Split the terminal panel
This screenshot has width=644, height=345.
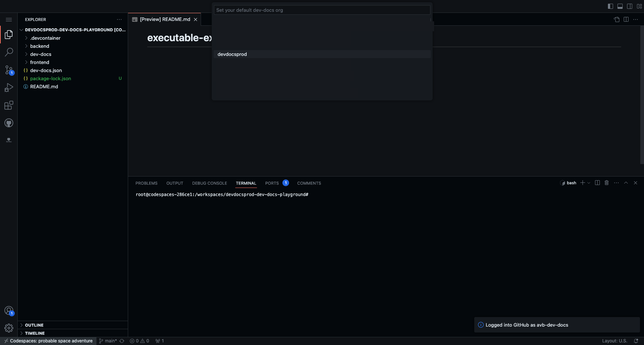[597, 183]
